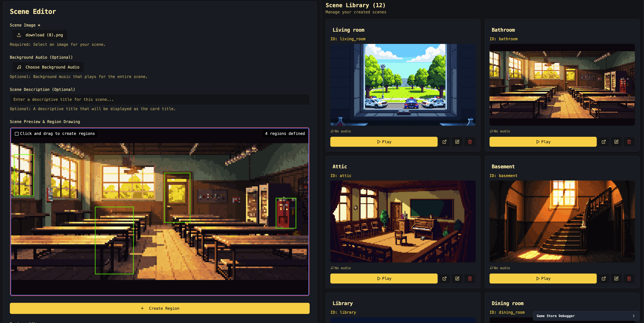Choose Background Audio file
Image resolution: width=644 pixels, height=323 pixels.
click(48, 67)
